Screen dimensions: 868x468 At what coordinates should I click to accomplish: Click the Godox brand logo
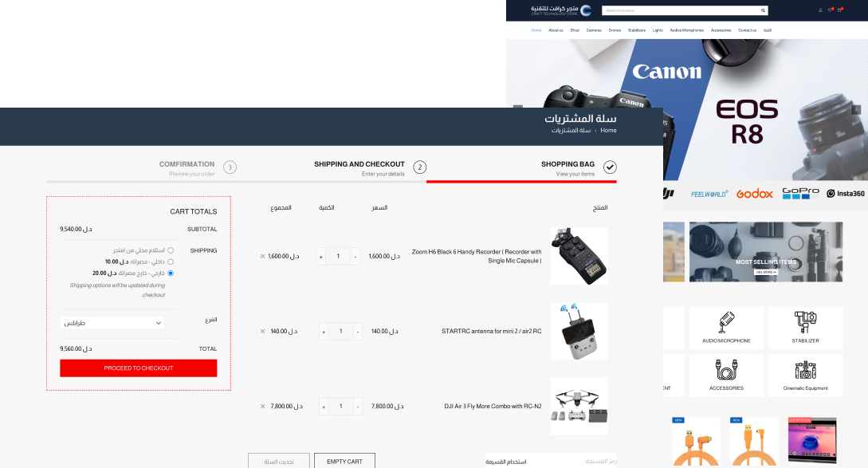(x=755, y=194)
